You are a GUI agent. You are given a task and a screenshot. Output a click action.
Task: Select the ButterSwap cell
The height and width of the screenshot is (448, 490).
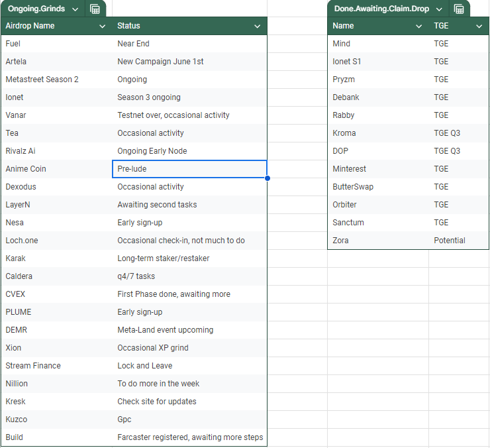tap(378, 187)
